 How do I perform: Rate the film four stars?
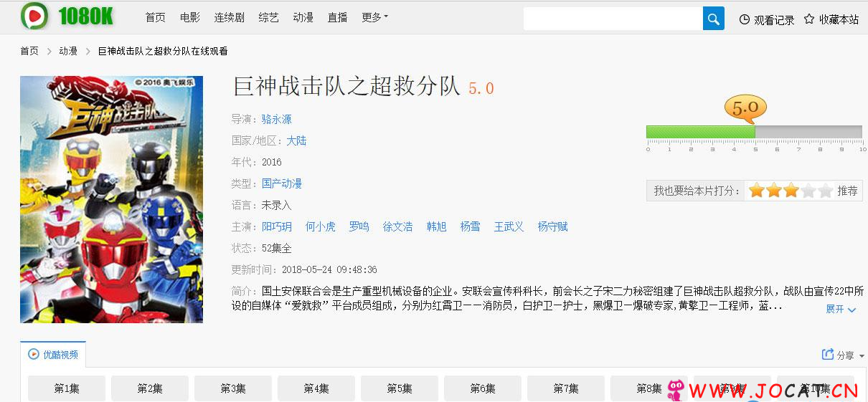coord(808,191)
